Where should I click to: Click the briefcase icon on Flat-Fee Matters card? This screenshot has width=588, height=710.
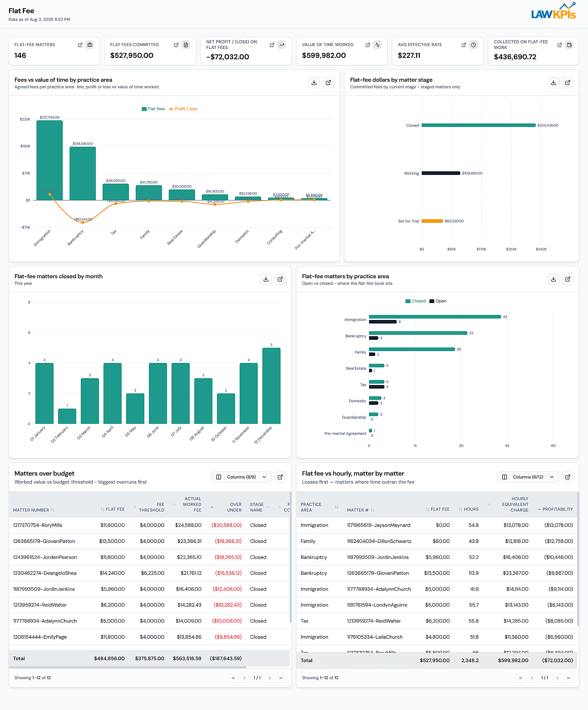coord(90,45)
